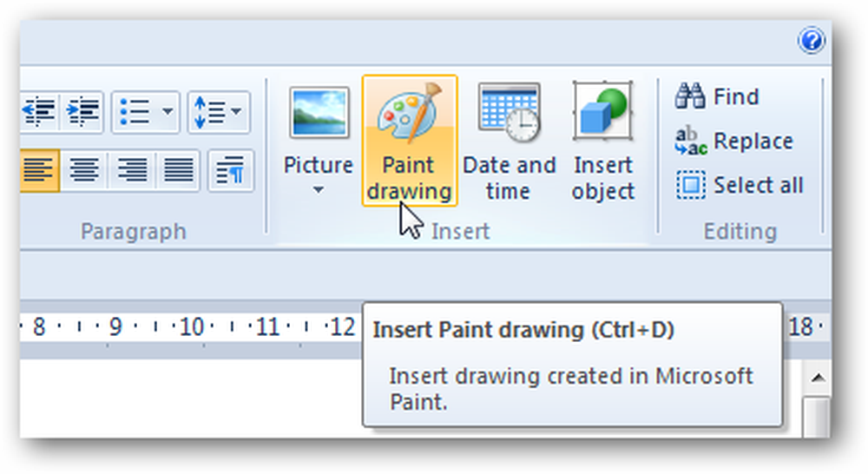Toggle justify text alignment

[178, 169]
